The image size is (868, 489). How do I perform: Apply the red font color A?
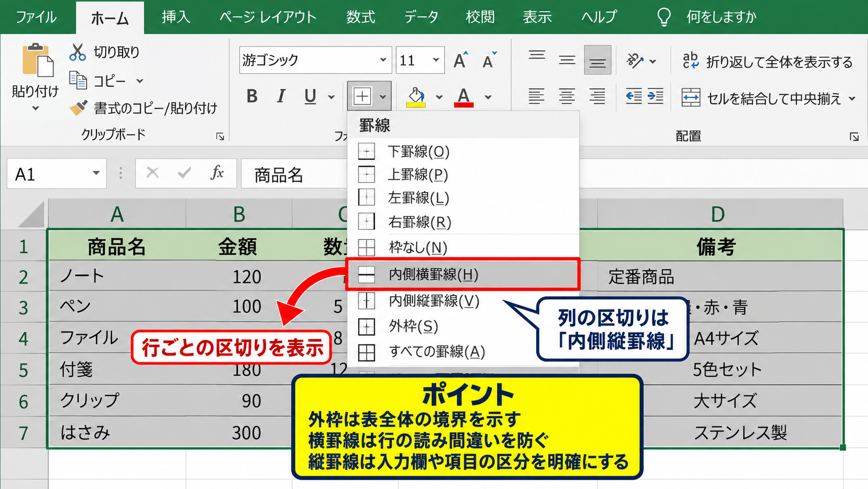[x=464, y=97]
